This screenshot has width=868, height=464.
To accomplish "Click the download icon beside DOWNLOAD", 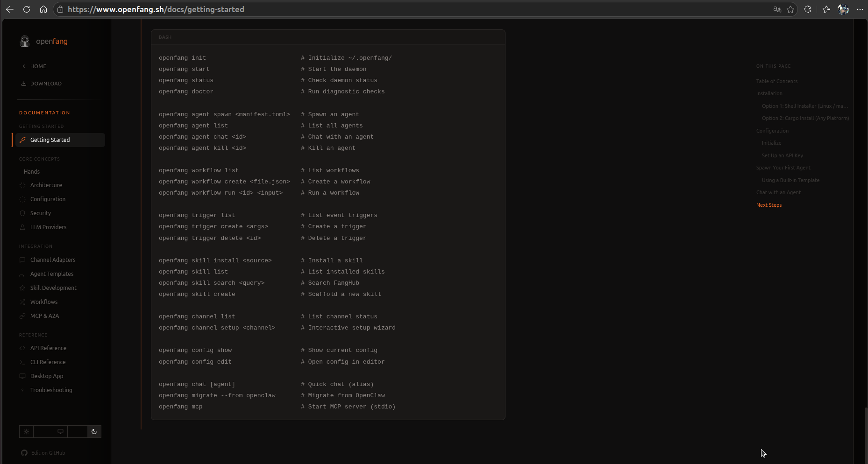I will 24,84.
